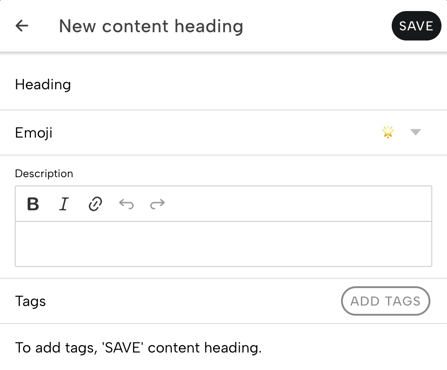Select the Description label text
The width and height of the screenshot is (447, 370).
pos(44,174)
